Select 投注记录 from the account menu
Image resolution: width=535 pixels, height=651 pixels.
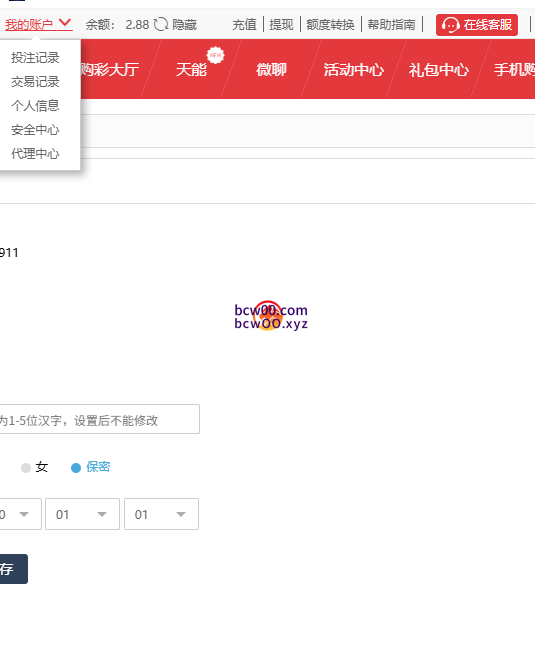[35, 58]
